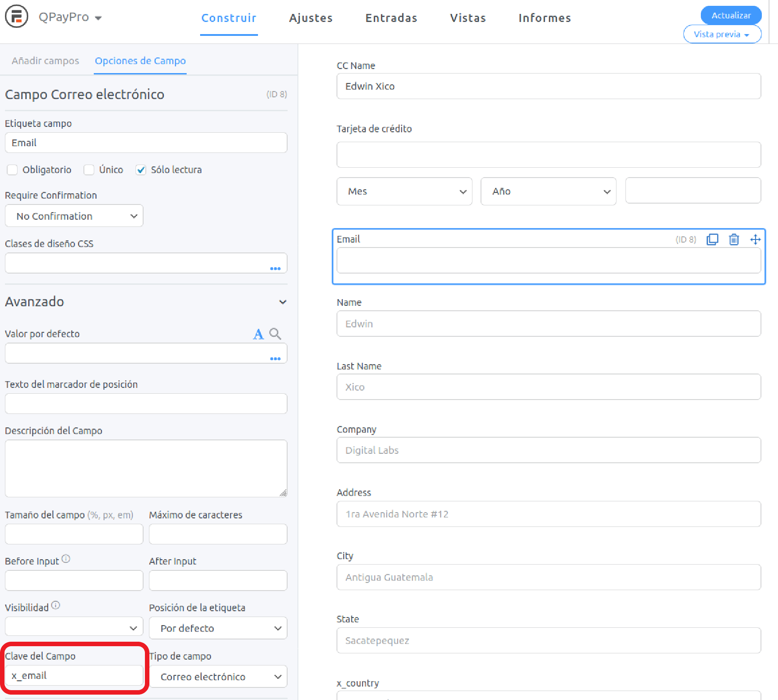This screenshot has width=778, height=700.
Task: Click the move handle on Email field
Action: click(755, 239)
